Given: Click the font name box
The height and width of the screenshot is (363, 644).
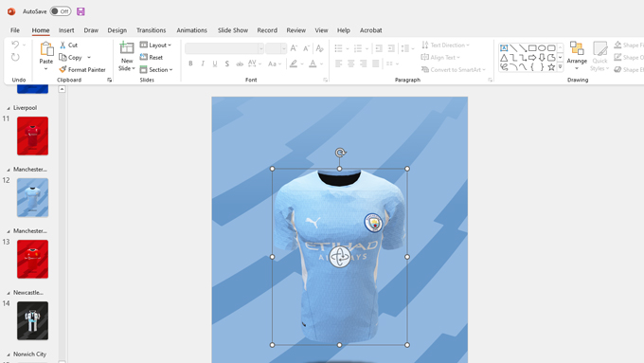Looking at the screenshot, I should pos(222,48).
